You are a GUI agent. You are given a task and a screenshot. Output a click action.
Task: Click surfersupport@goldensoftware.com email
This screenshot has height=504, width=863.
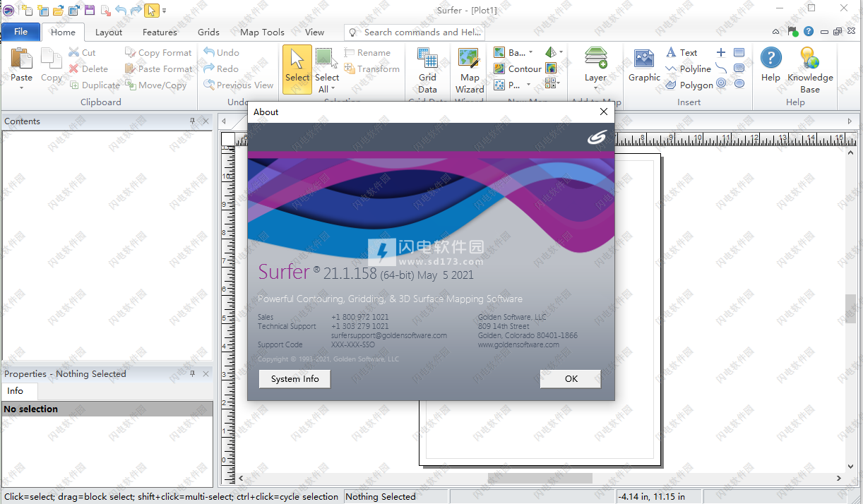[389, 335]
